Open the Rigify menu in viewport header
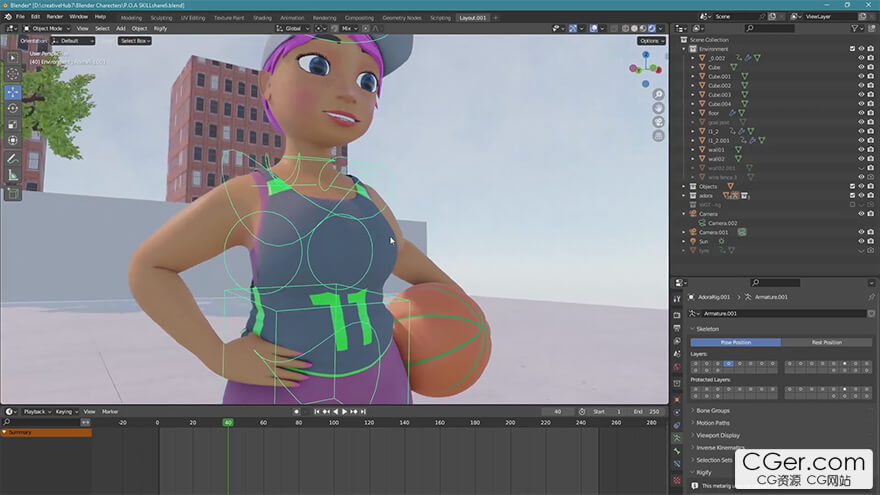The height and width of the screenshot is (495, 880). tap(161, 28)
